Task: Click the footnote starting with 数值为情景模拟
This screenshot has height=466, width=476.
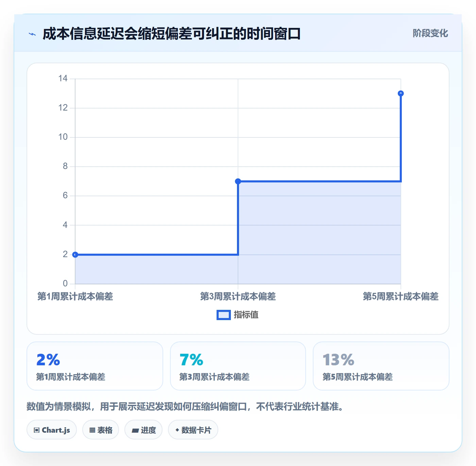Action: 185,406
